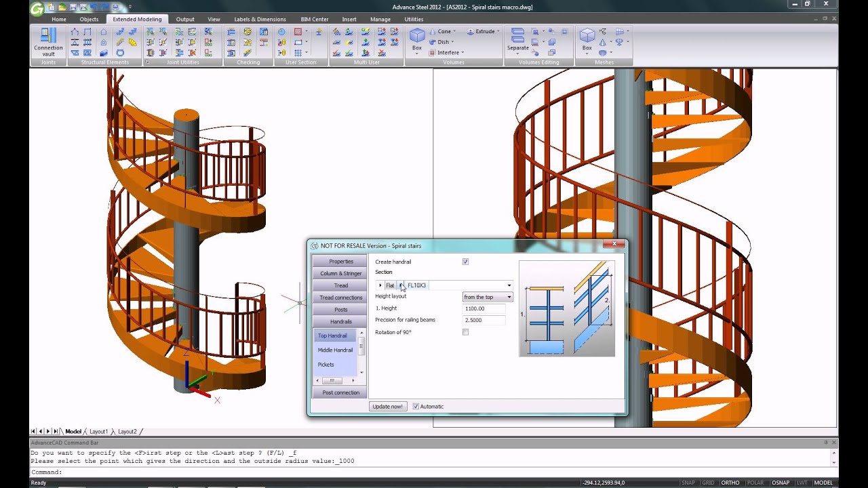
Task: Click the mesh surface icon at Meshes top right
Action: pos(620,31)
